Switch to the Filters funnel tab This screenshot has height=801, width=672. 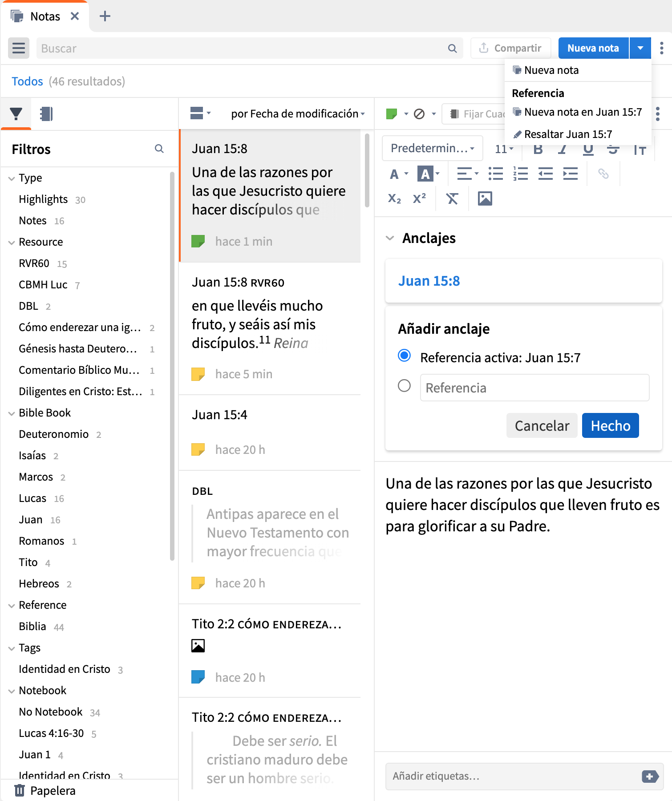[x=16, y=114]
